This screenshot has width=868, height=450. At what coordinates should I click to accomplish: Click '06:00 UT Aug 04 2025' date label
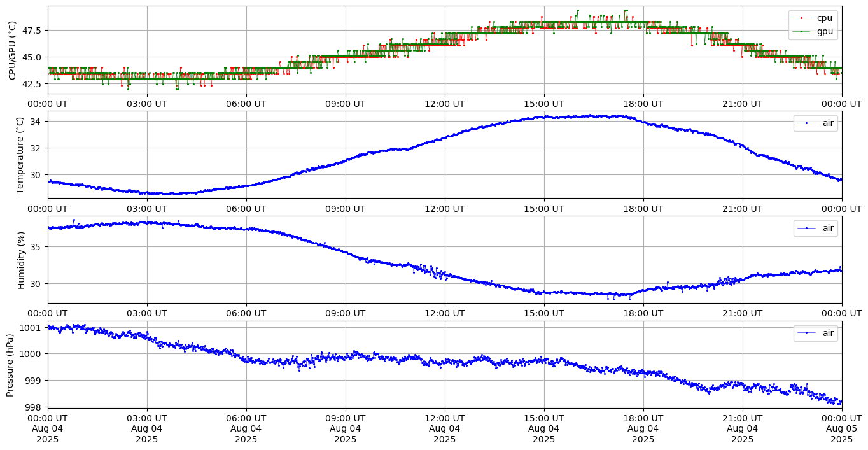pos(246,428)
